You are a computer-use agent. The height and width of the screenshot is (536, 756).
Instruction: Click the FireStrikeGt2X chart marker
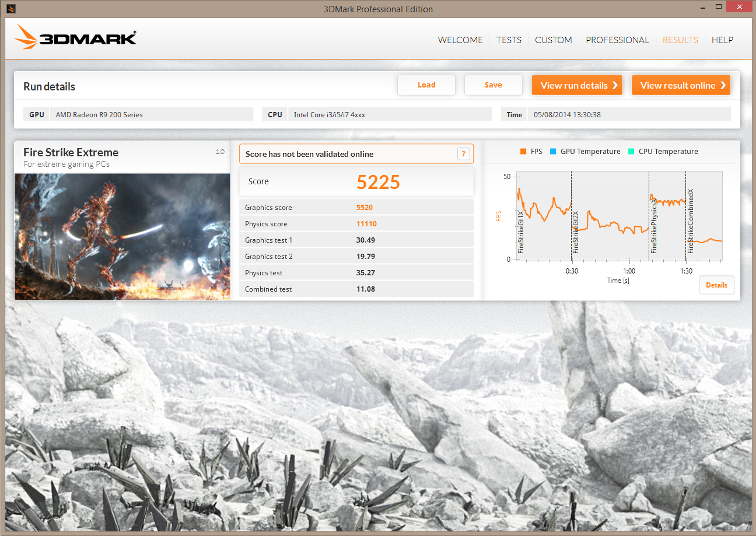pos(575,232)
